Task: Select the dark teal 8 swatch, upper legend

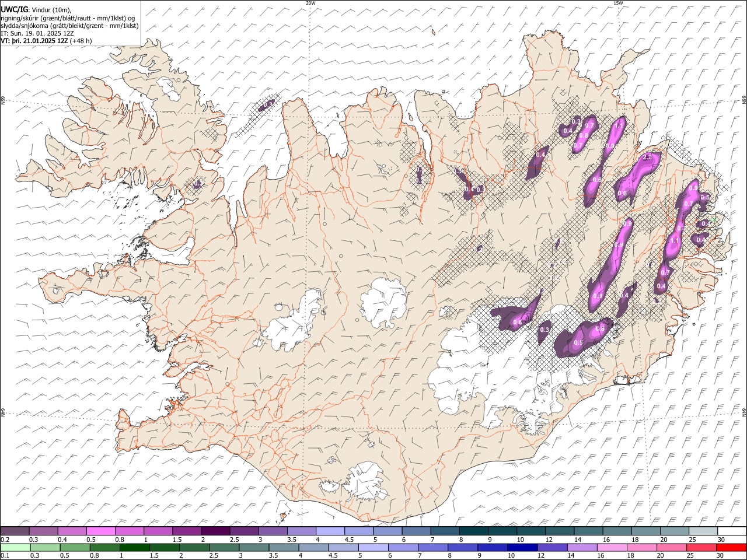Action: click(x=473, y=531)
